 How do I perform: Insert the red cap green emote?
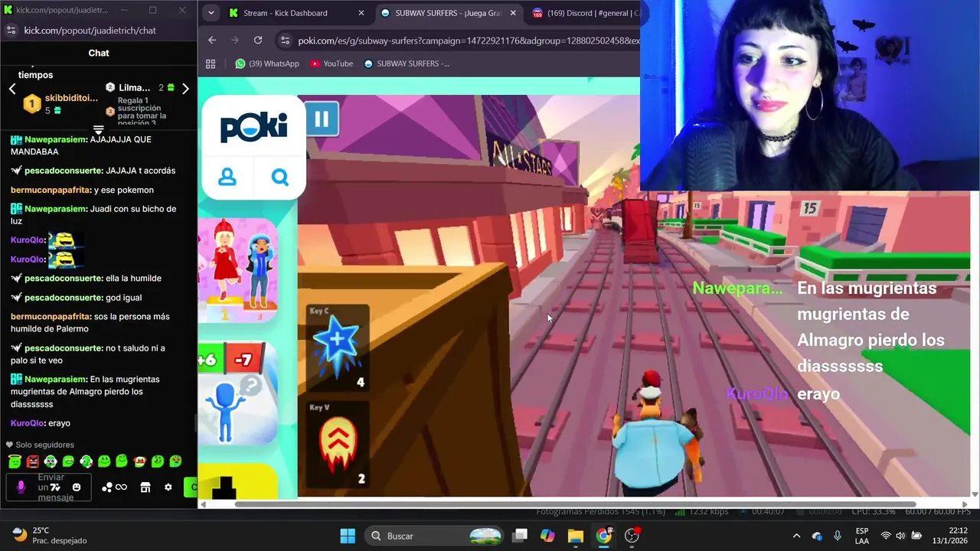(x=140, y=461)
